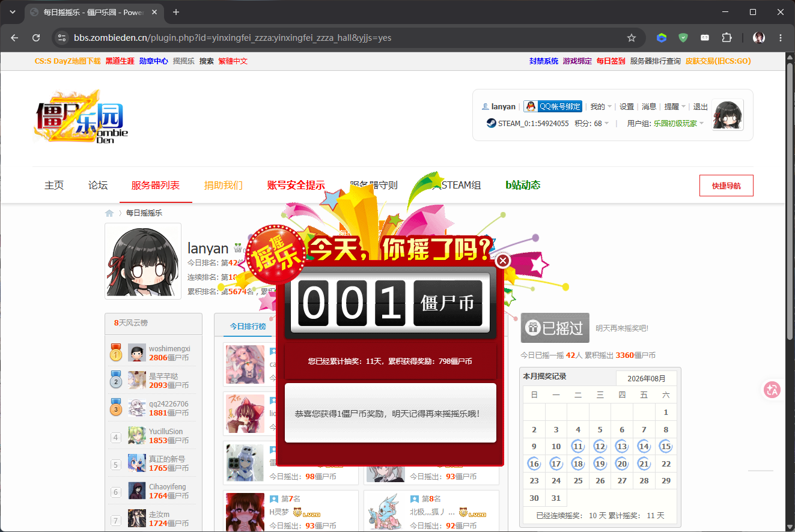Screen dimensions: 795x532
Task: Click the breadcrumb home icon
Action: 109,213
